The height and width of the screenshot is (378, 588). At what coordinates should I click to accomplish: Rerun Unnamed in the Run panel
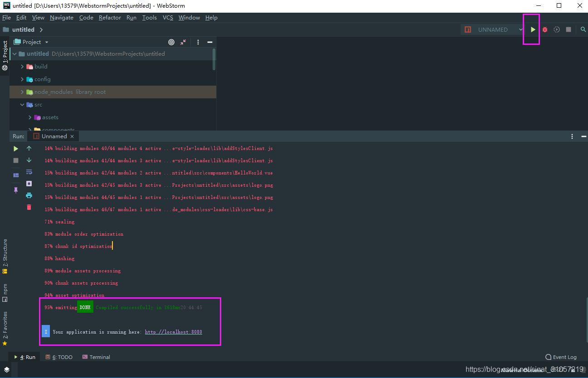pos(16,148)
